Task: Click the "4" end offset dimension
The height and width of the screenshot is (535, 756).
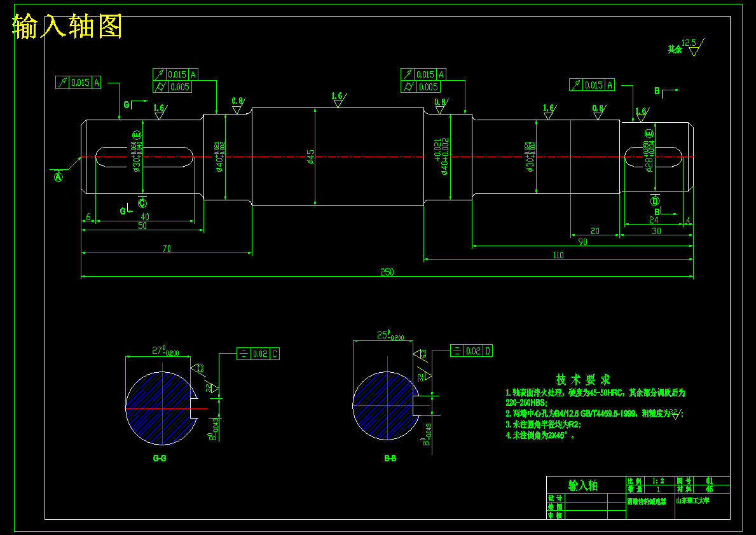Action: [x=688, y=220]
